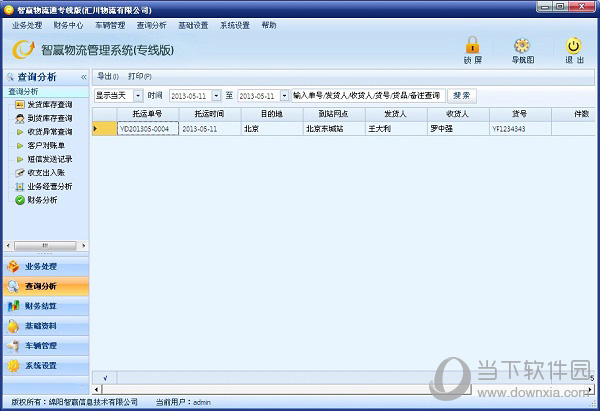
Task: Click the sidebar scrollbar left arrow
Action: (8, 245)
